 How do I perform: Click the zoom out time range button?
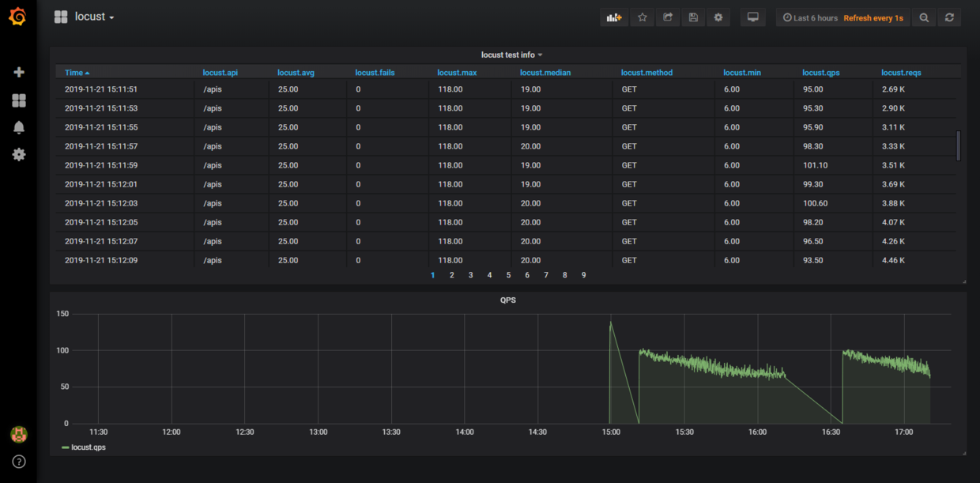(x=923, y=17)
